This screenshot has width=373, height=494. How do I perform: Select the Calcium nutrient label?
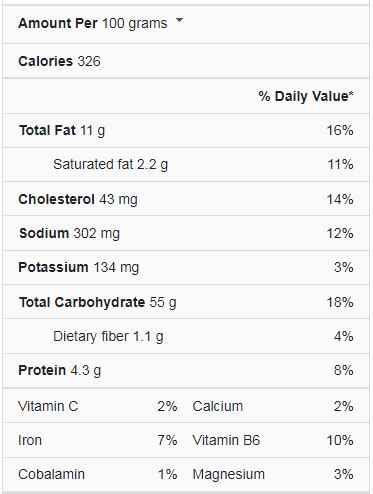[x=218, y=406]
